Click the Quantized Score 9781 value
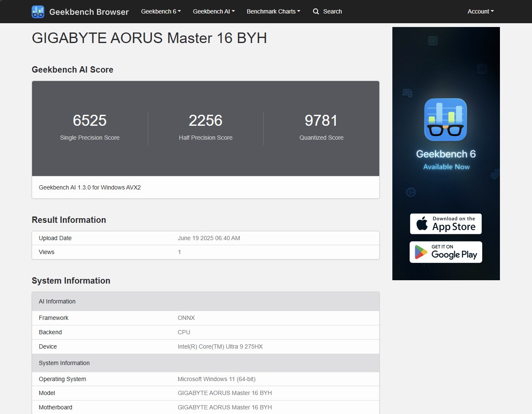 [321, 121]
